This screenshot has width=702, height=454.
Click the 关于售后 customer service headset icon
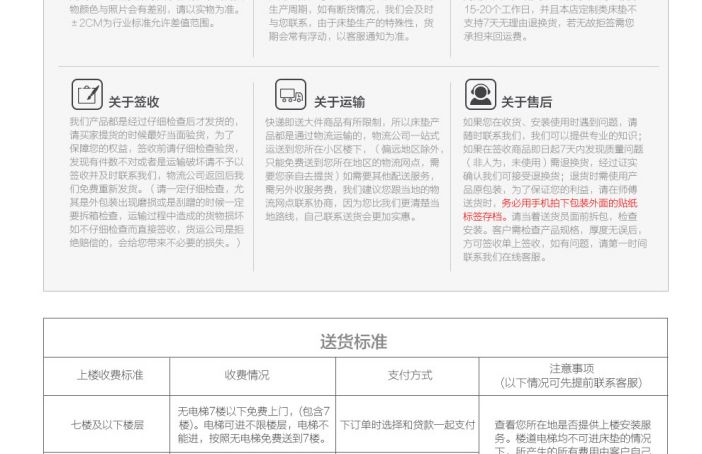480,95
